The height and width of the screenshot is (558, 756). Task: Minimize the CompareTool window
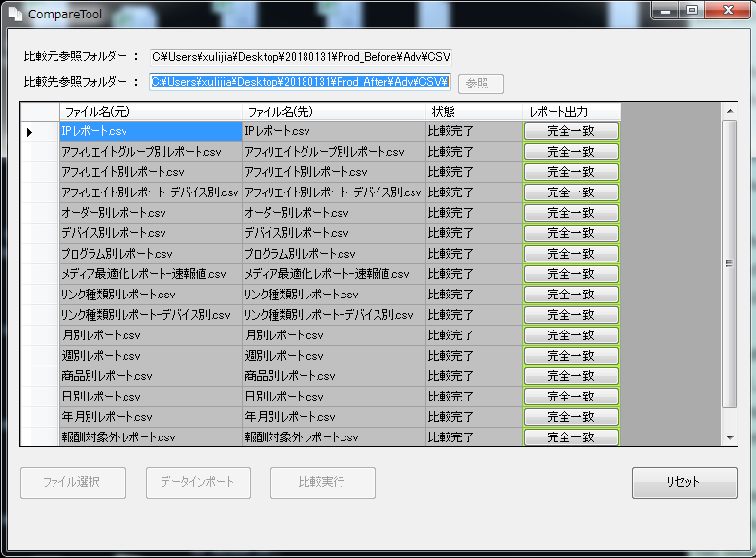click(666, 12)
